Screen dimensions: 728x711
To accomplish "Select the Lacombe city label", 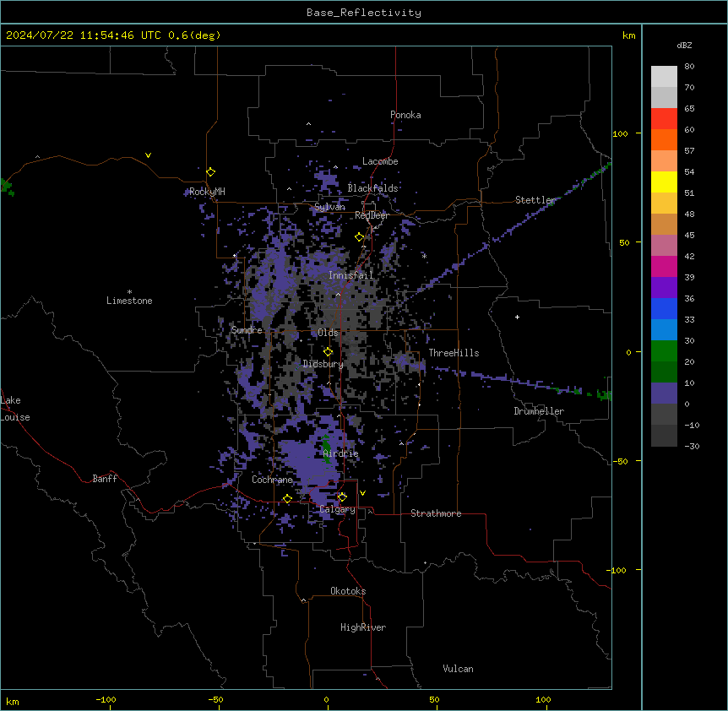I will [380, 161].
